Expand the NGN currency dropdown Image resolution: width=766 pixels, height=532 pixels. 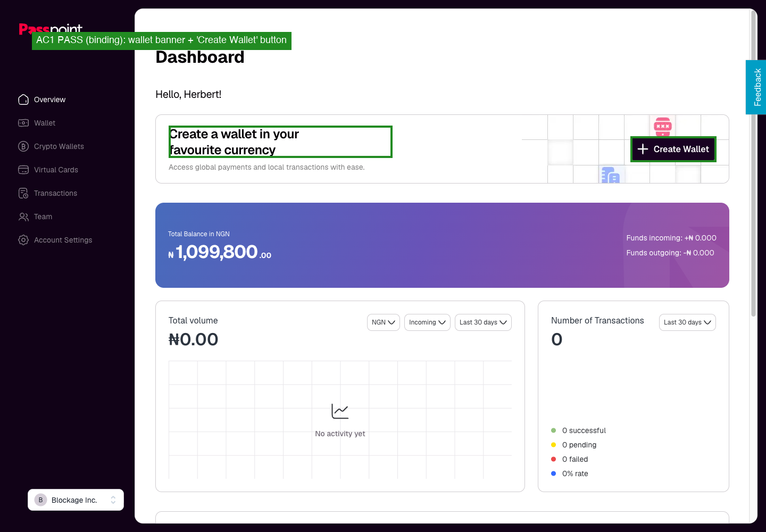tap(384, 322)
